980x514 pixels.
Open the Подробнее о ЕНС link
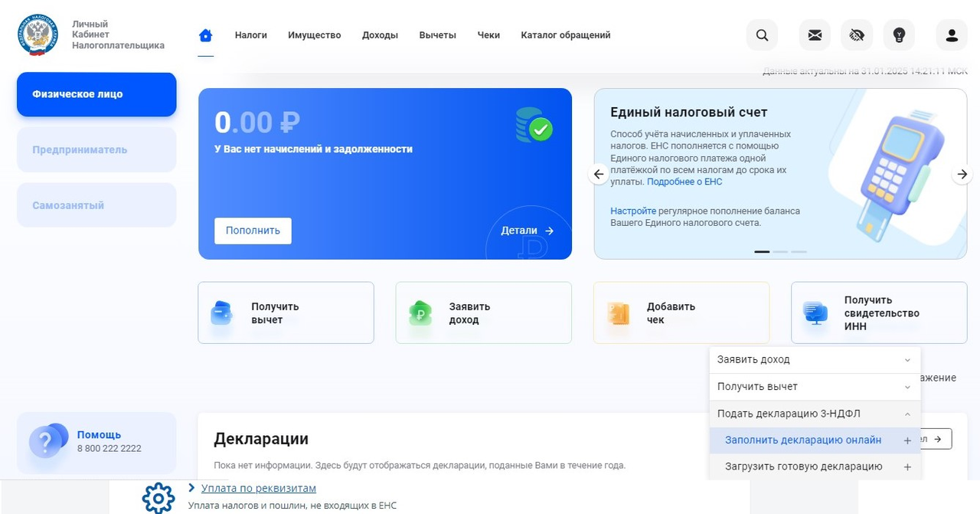tap(684, 182)
